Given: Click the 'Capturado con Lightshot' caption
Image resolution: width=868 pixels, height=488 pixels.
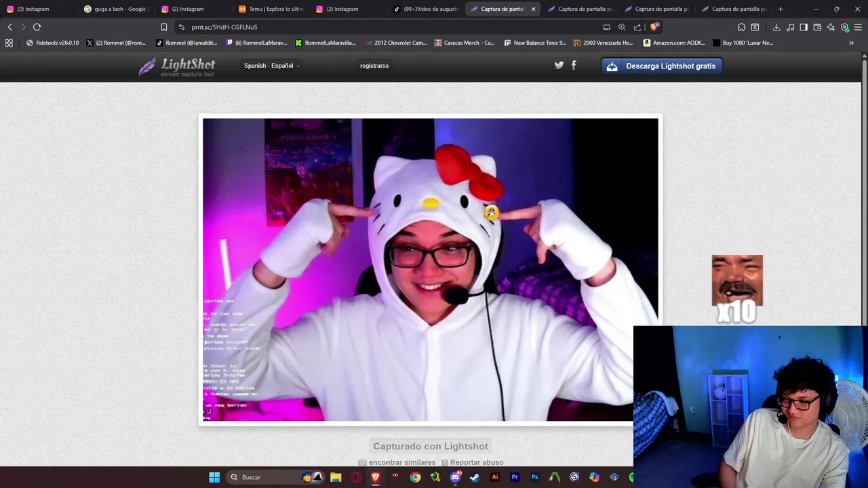Looking at the screenshot, I should 431,446.
